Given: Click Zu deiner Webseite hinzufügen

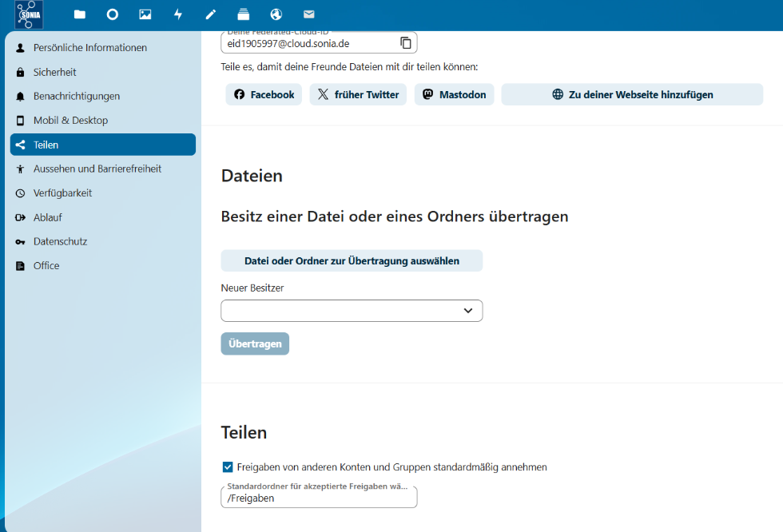Looking at the screenshot, I should pyautogui.click(x=632, y=94).
